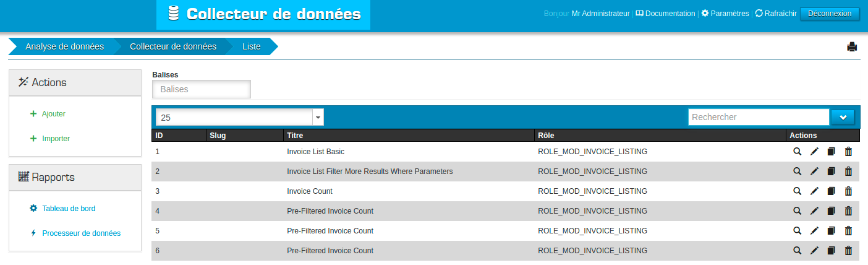Select Collecteur de données breadcrumb

pyautogui.click(x=172, y=46)
